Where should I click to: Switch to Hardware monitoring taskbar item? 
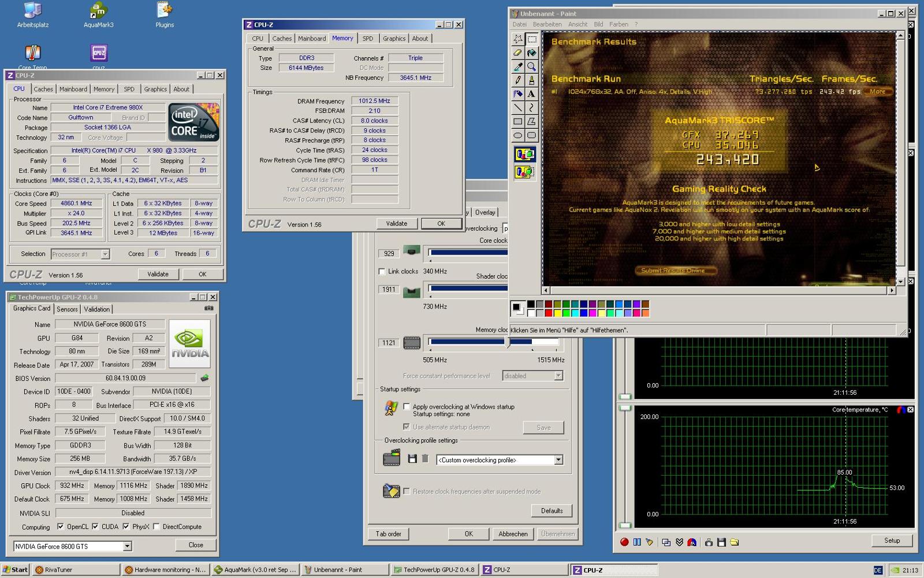click(166, 570)
